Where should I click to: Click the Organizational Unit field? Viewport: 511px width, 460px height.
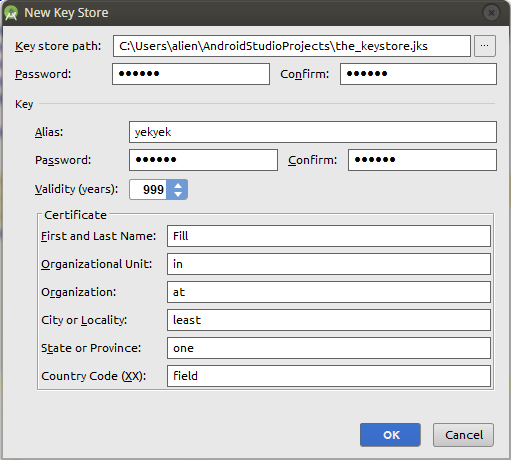(329, 264)
